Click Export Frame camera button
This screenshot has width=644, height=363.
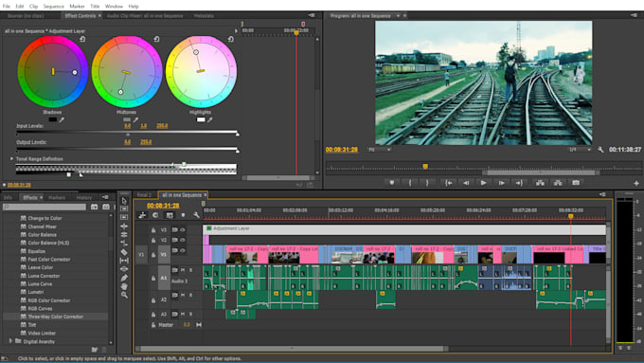pos(576,183)
